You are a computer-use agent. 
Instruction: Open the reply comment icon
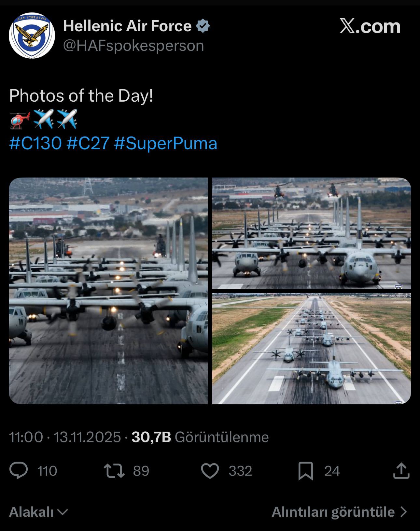(x=19, y=471)
